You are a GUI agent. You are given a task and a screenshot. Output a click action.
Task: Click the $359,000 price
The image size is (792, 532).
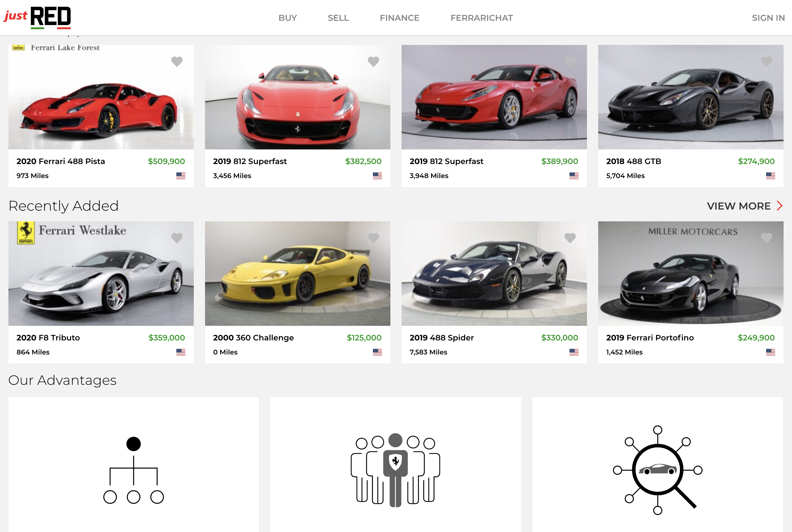point(167,338)
